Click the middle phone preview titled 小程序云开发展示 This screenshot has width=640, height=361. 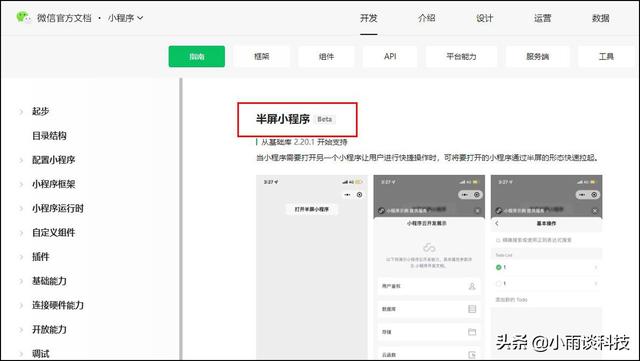coord(429,267)
